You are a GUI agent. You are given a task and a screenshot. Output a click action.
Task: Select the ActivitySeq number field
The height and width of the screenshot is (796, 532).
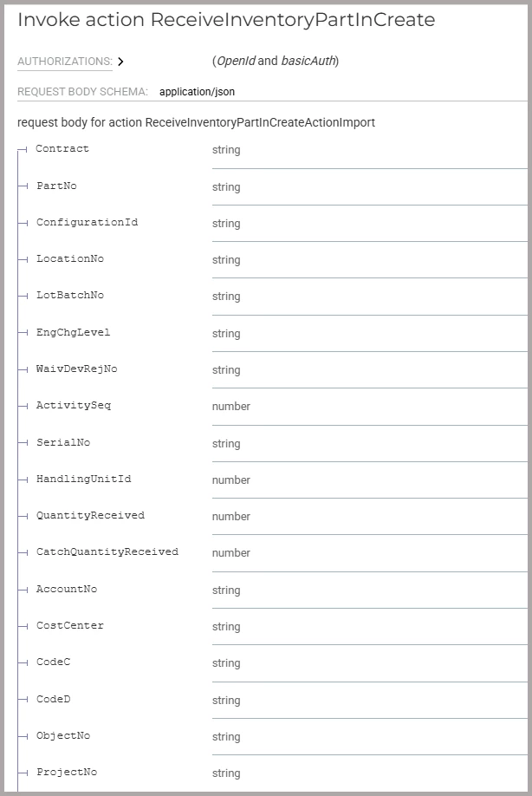coord(73,406)
